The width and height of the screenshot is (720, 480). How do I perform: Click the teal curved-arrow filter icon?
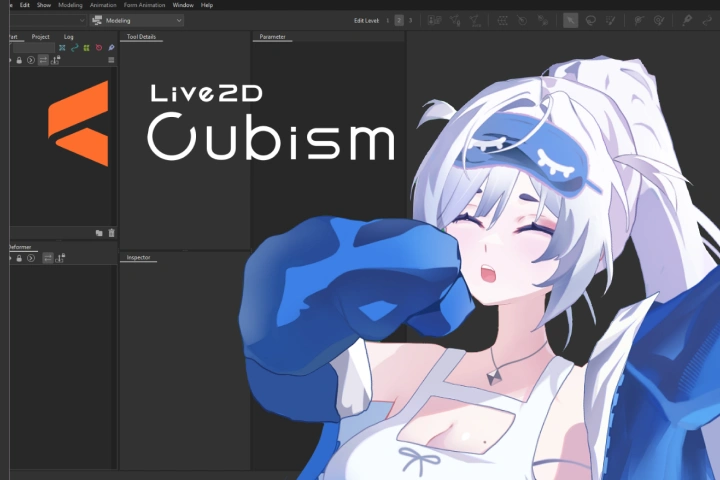tap(74, 47)
